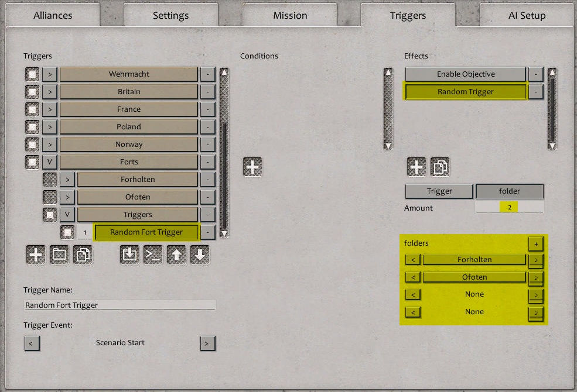Image resolution: width=577 pixels, height=392 pixels.
Task: Remove the Norway trigger folder
Action: point(208,145)
